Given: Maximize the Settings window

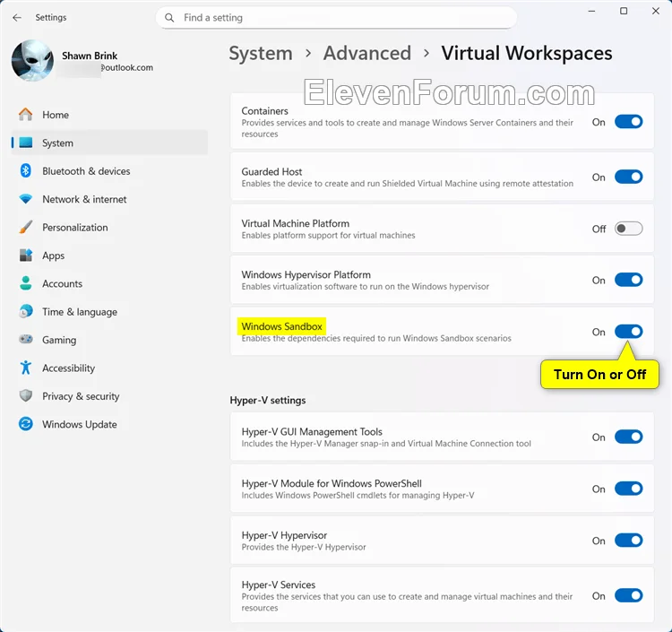Looking at the screenshot, I should (624, 11).
